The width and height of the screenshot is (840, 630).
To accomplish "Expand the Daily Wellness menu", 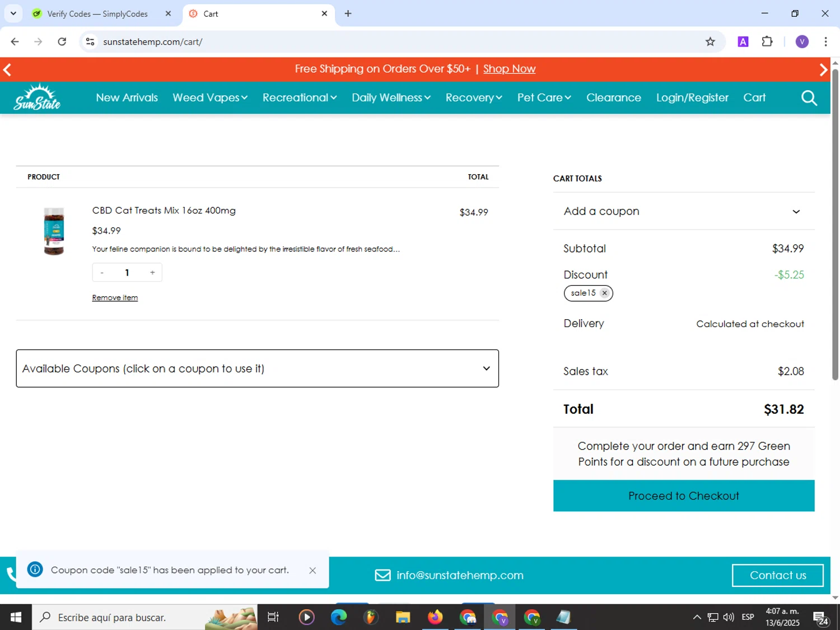I will [391, 97].
